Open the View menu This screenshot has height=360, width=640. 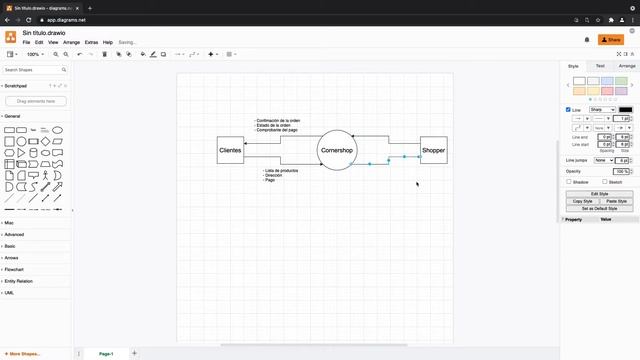(53, 42)
